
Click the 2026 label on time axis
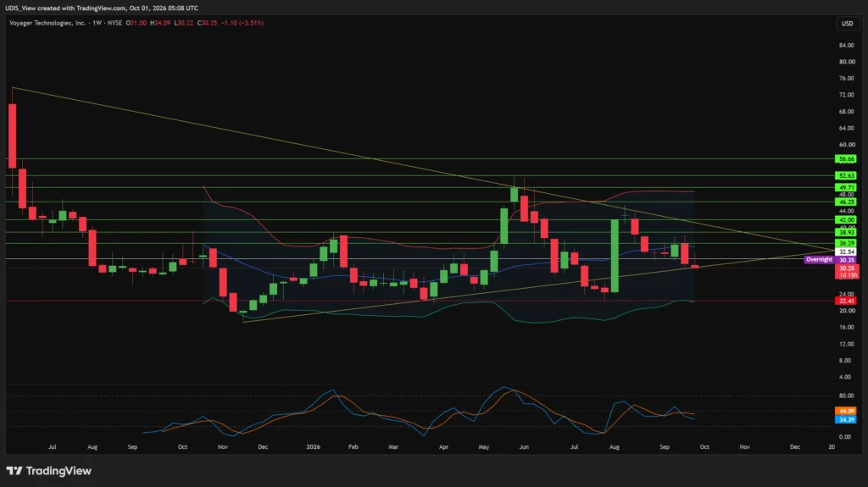pyautogui.click(x=314, y=446)
